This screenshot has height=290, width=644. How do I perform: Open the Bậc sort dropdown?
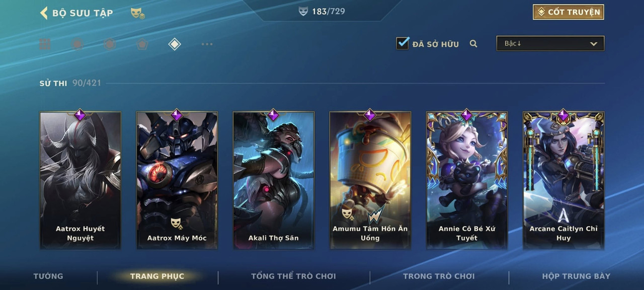pos(550,43)
